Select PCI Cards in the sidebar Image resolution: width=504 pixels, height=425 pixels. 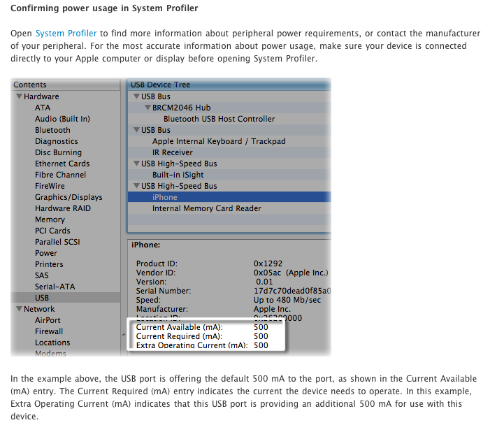click(52, 231)
